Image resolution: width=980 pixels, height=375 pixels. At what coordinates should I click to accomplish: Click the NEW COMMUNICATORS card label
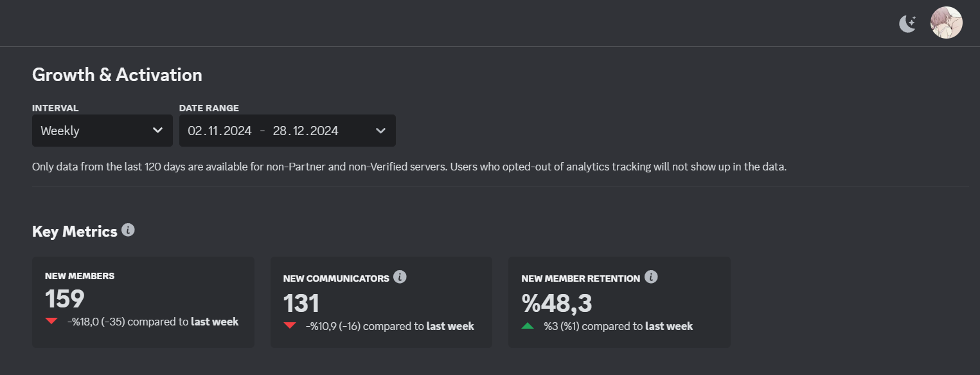pos(336,279)
